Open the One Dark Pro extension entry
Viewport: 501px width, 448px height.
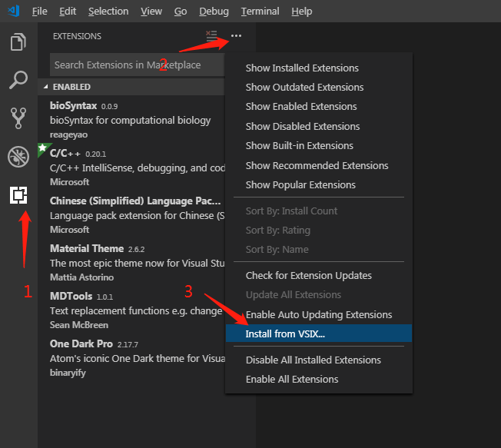pos(131,357)
